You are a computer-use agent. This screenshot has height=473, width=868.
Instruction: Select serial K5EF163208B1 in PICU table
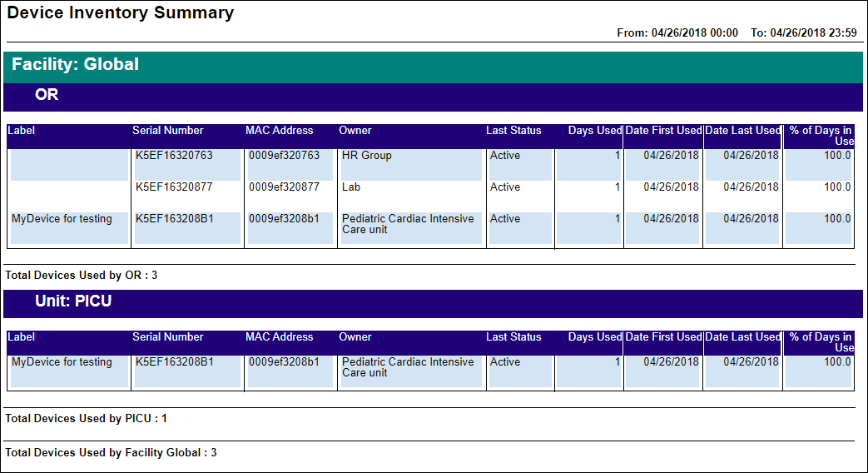coord(175,362)
